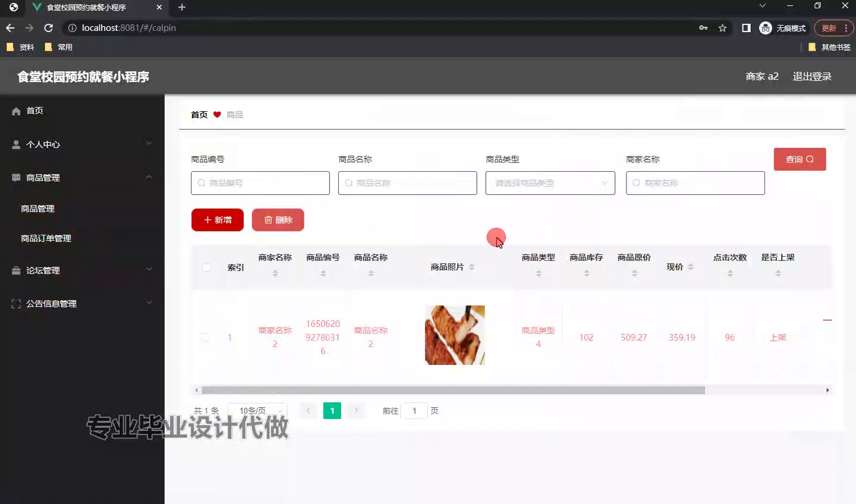Click 首页 in the breadcrumb
The image size is (856, 504).
[x=199, y=115]
